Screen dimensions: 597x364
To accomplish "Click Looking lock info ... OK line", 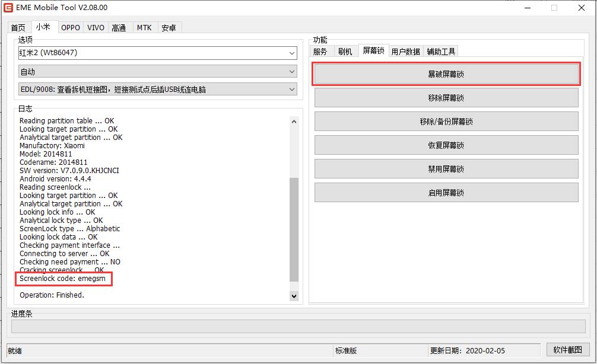I will click(x=58, y=212).
